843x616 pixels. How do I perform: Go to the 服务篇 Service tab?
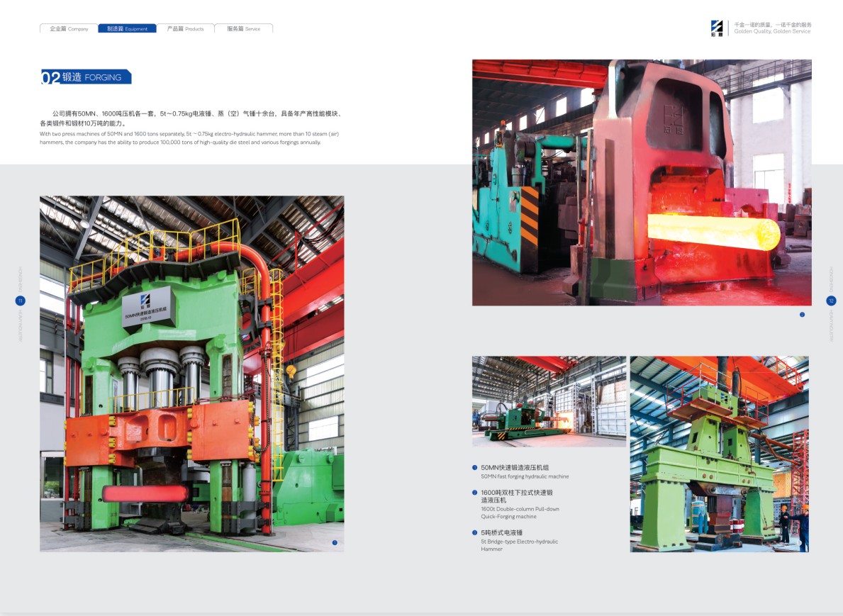click(x=243, y=29)
